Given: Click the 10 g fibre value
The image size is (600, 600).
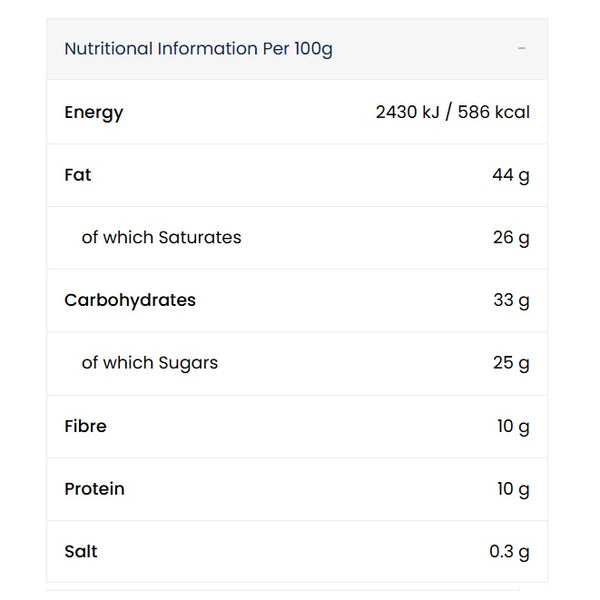Looking at the screenshot, I should point(513,426).
